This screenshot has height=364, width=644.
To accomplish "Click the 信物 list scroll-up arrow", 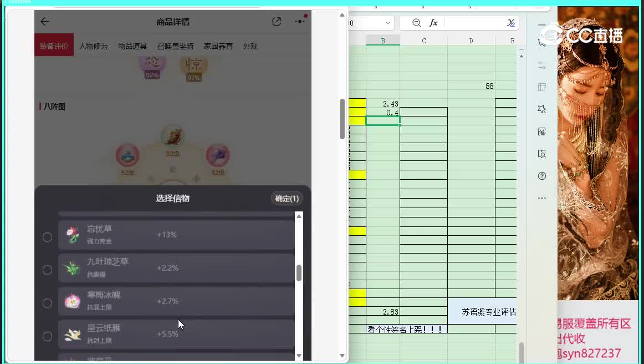I will pyautogui.click(x=299, y=216).
